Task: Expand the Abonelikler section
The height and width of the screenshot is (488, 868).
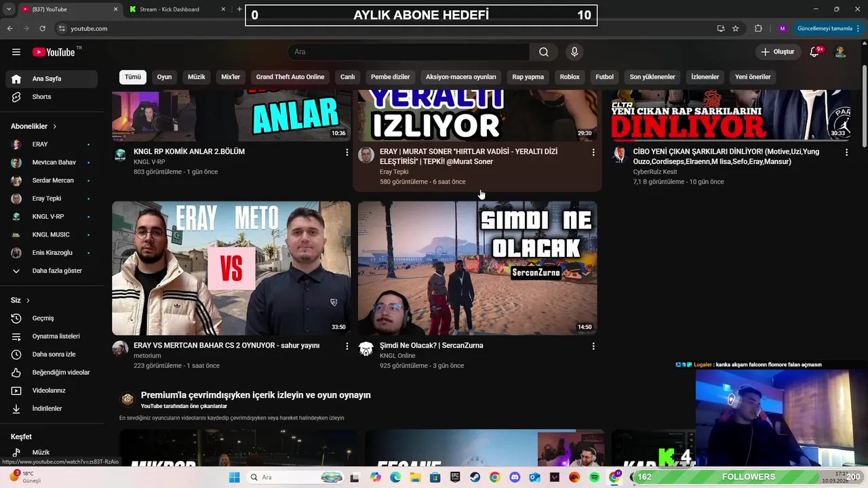Action: click(34, 126)
